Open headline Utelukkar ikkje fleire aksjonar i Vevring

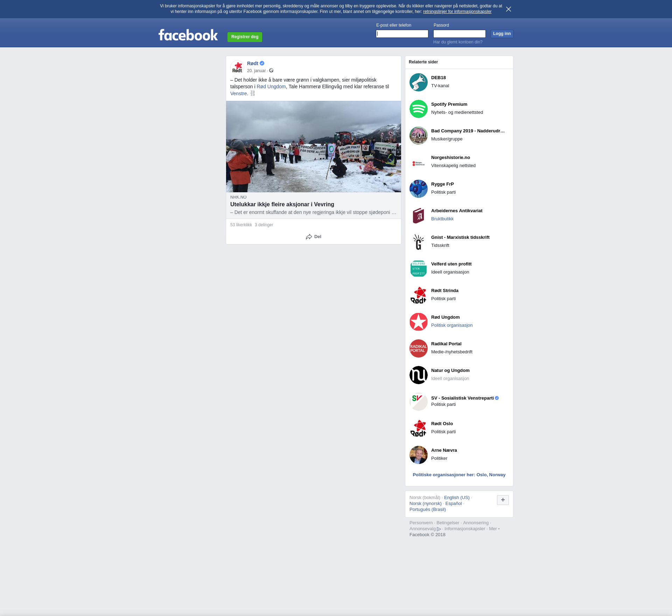(x=282, y=205)
